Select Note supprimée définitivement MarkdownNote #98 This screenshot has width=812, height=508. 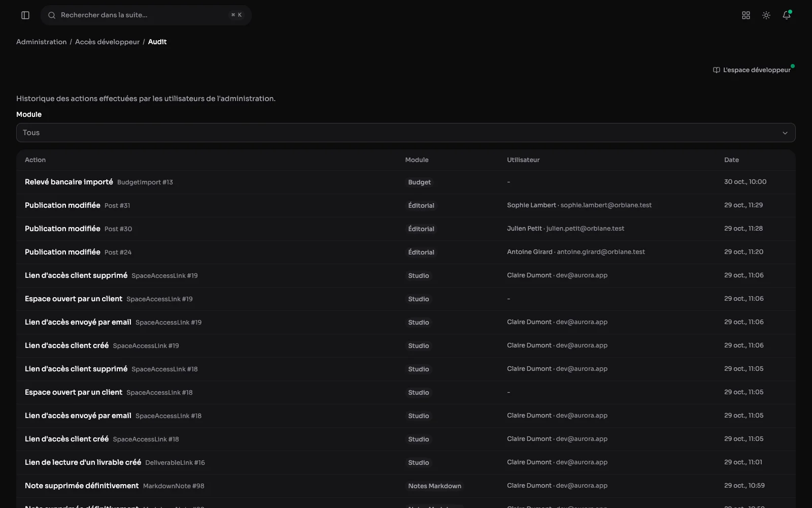(x=406, y=486)
